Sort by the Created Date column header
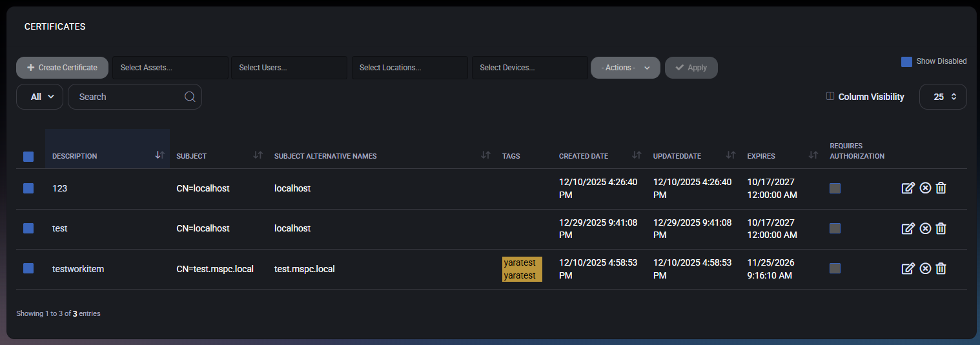 tap(584, 156)
